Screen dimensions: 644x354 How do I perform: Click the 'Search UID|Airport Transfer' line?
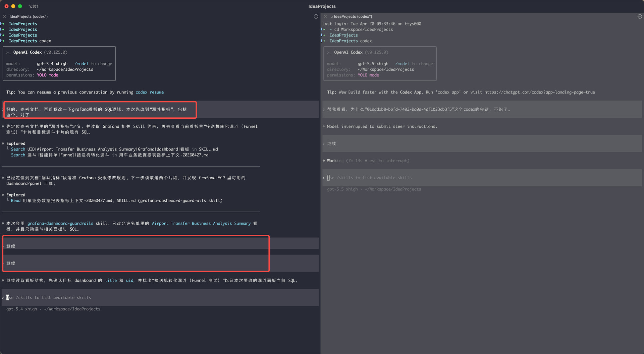click(x=114, y=150)
